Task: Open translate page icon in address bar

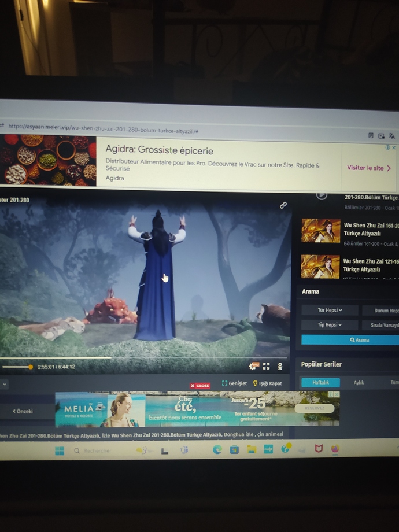Action: point(392,136)
